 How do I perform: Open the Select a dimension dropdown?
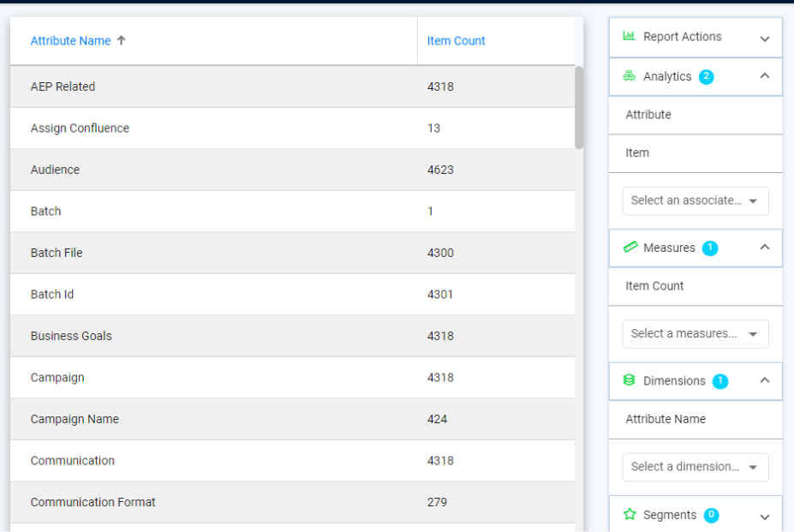pyautogui.click(x=695, y=467)
